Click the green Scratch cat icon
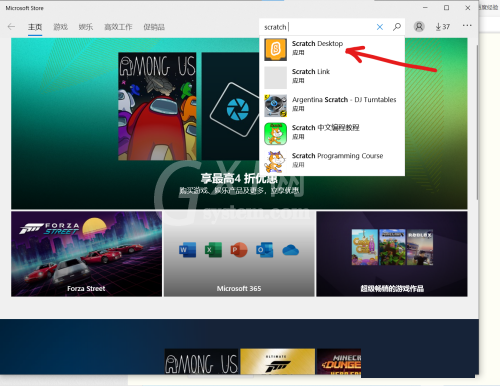This screenshot has width=500, height=386. click(x=275, y=134)
